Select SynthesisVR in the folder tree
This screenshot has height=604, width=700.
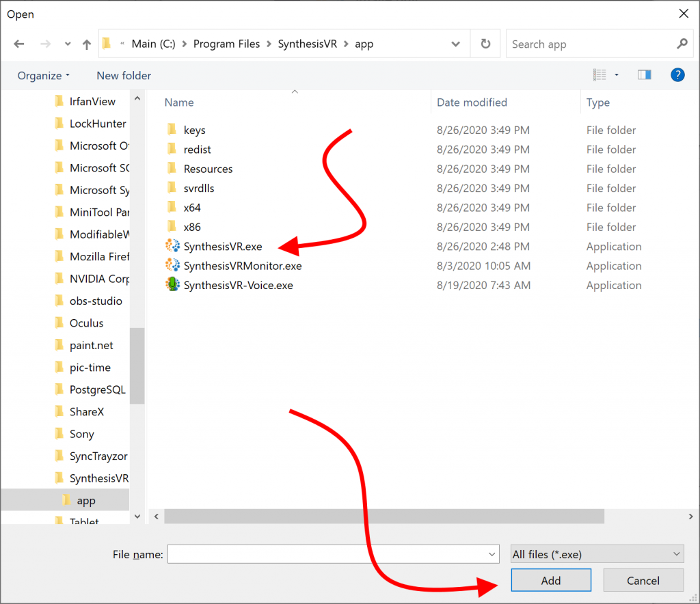[98, 478]
